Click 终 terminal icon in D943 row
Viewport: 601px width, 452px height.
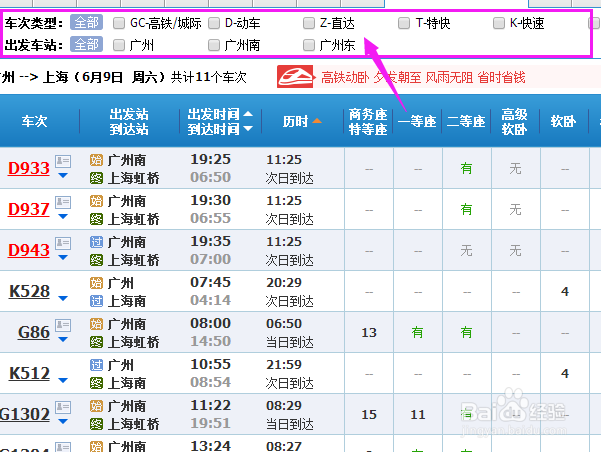(x=97, y=260)
